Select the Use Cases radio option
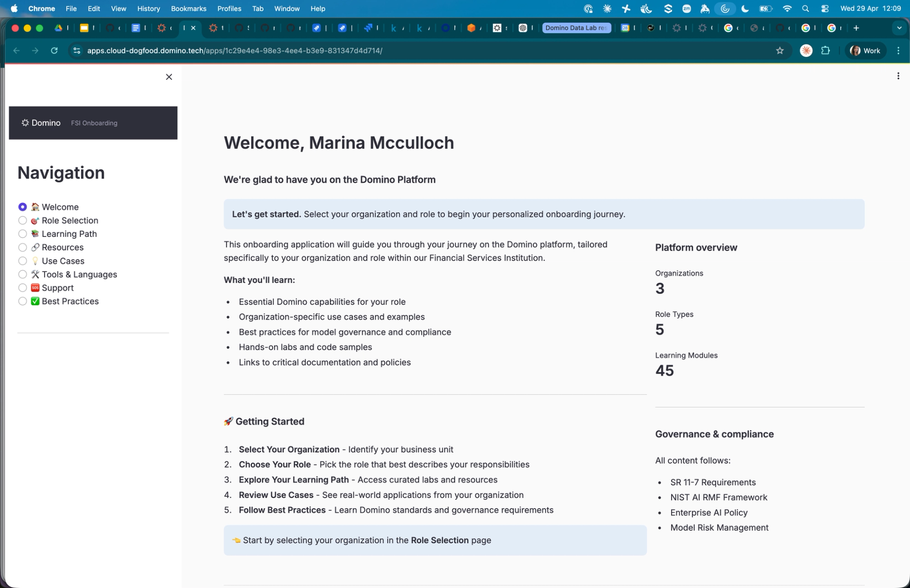Viewport: 910px width, 588px height. (x=22, y=261)
